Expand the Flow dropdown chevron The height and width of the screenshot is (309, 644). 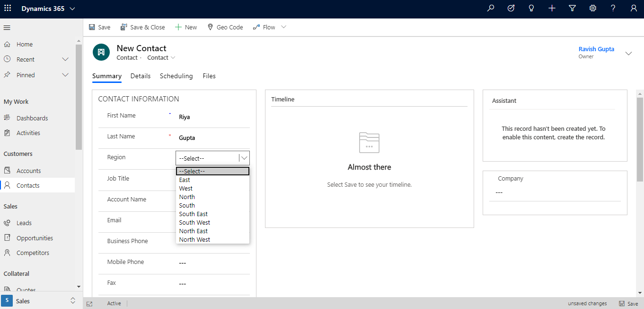pos(283,27)
